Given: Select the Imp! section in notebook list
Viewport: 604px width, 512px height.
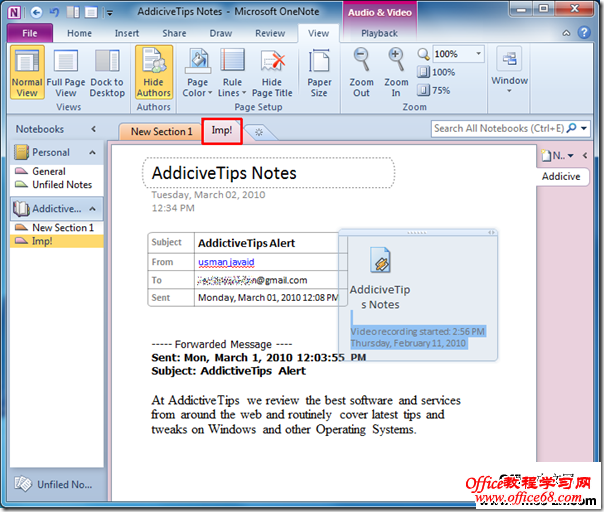Looking at the screenshot, I should [x=57, y=241].
